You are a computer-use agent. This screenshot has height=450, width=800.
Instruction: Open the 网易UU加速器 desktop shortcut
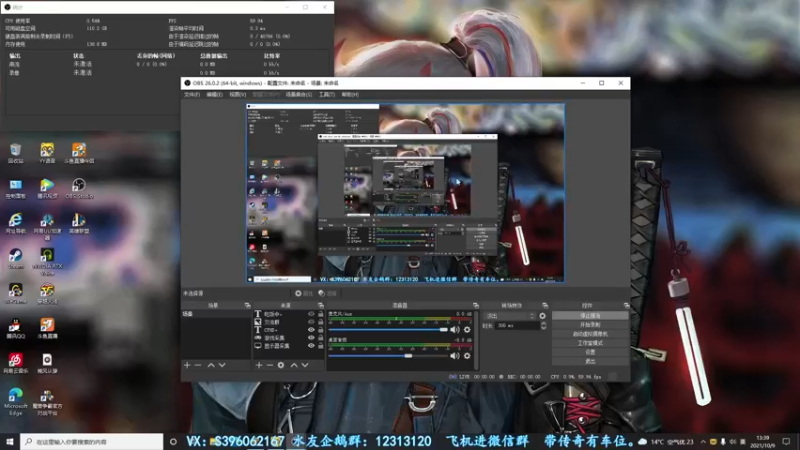(47, 226)
